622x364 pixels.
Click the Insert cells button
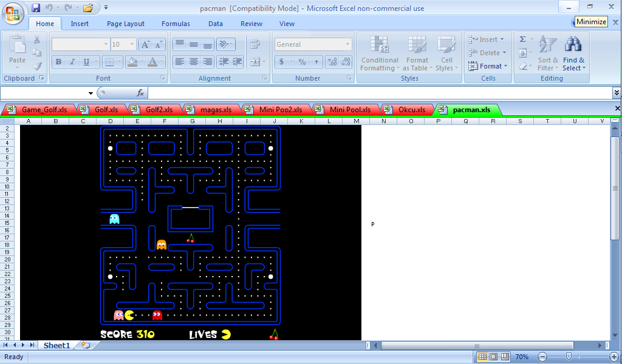pyautogui.click(x=487, y=39)
